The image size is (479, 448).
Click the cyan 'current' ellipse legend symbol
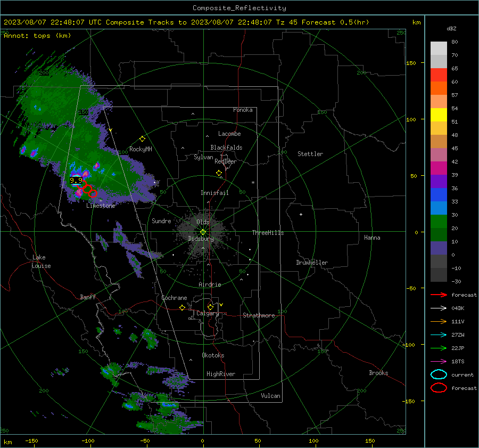click(x=439, y=374)
